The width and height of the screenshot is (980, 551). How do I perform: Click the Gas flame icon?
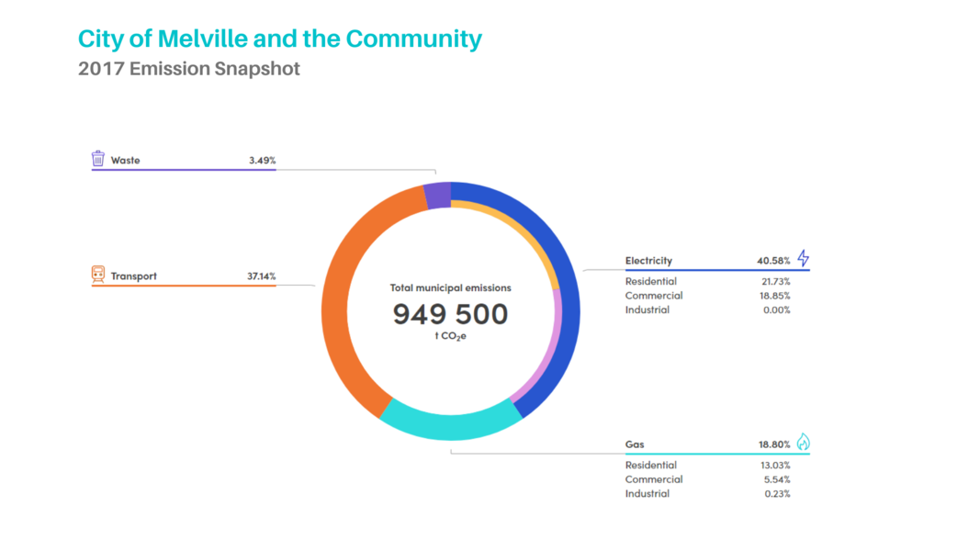click(803, 443)
